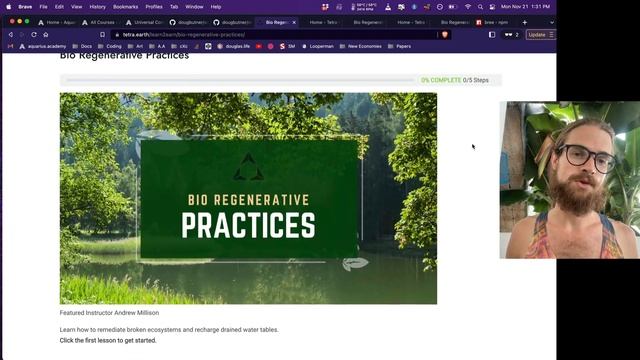Image resolution: width=640 pixels, height=360 pixels.
Task: Open the View menu
Action: coord(76,7)
